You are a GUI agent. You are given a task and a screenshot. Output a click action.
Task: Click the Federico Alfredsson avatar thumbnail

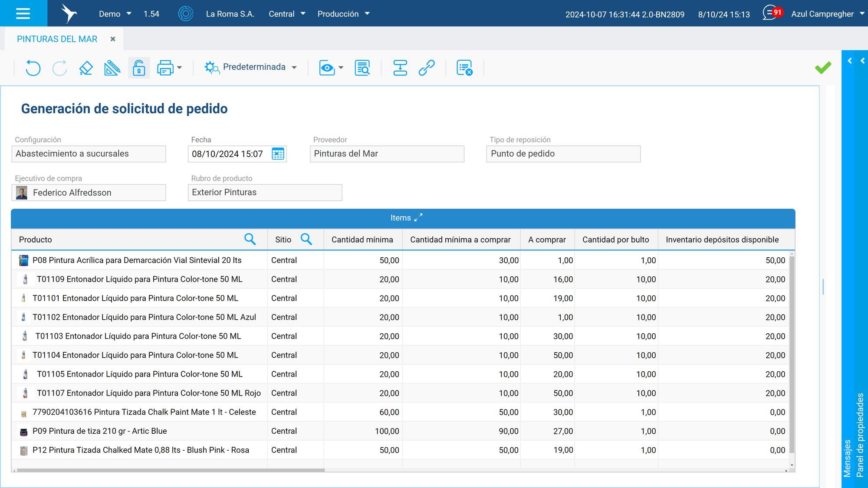click(x=21, y=193)
